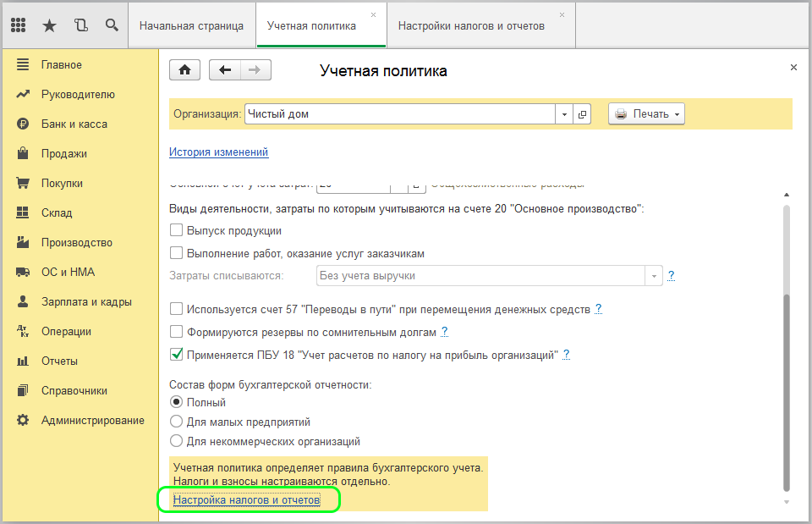This screenshot has height=524, width=812.
Task: Close the Настройки налогов и отчетов tab
Action: (562, 15)
